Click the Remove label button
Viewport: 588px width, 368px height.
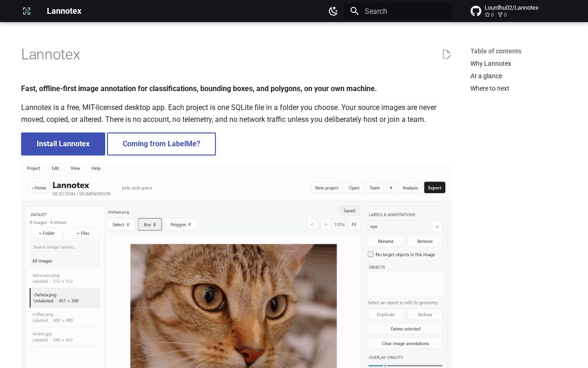click(x=425, y=241)
